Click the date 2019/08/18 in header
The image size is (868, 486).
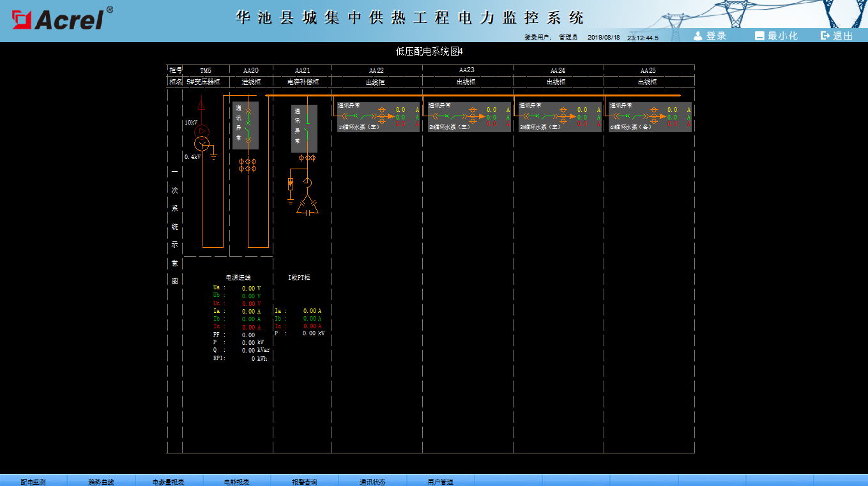(x=604, y=38)
